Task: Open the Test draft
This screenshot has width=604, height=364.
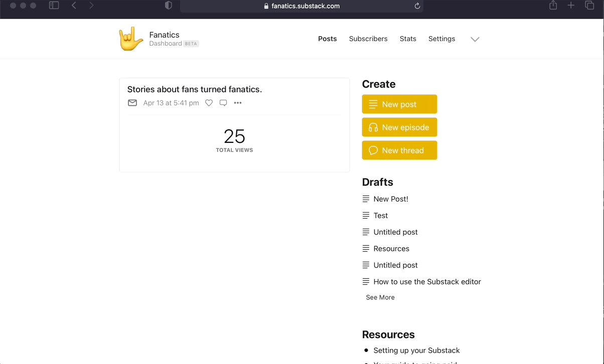Action: click(x=381, y=216)
